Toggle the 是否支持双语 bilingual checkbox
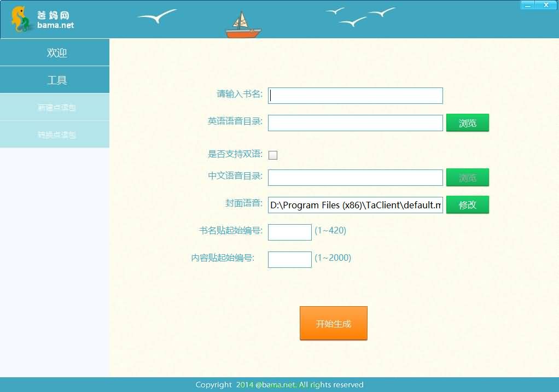Image resolution: width=559 pixels, height=392 pixels. click(273, 155)
